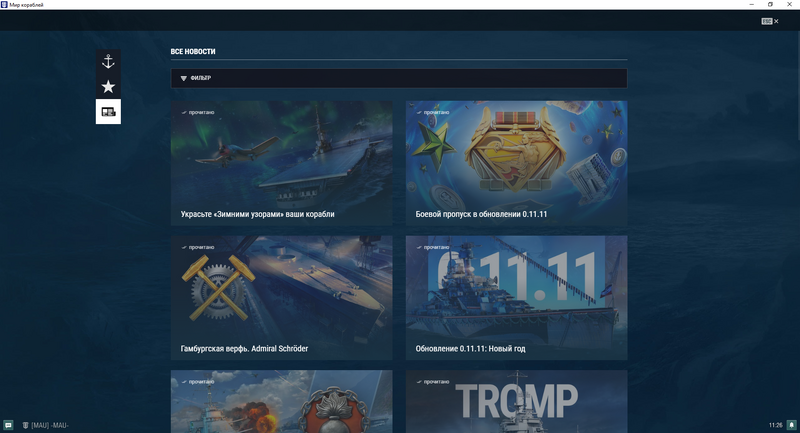Click the ВСЕ НОВОСТИ heading
Viewport: 800px width, 433px height.
193,52
